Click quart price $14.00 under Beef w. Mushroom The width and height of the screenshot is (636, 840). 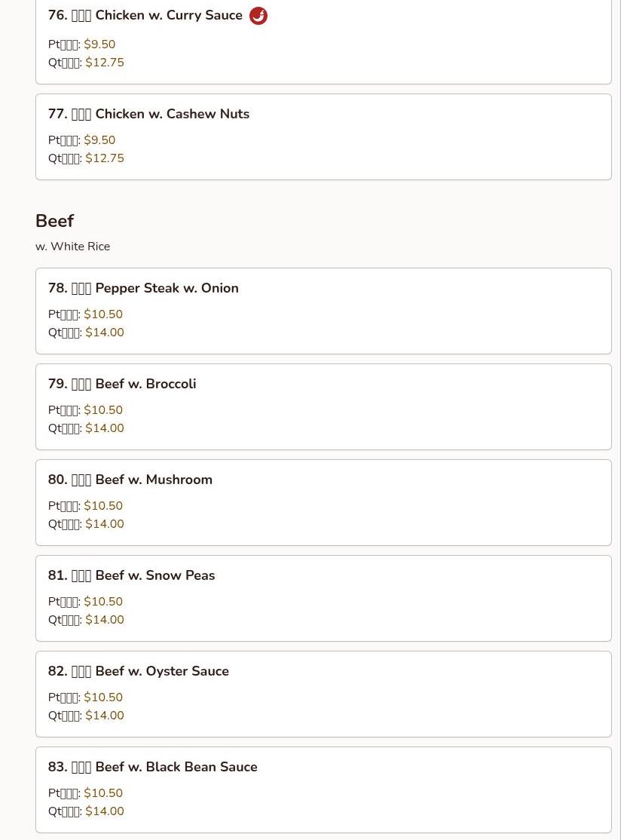coord(105,524)
